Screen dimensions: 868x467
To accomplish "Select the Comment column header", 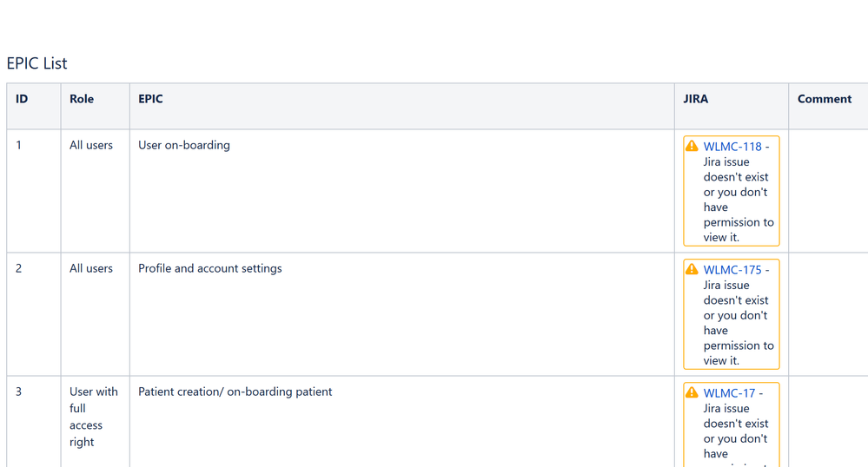I will (828, 106).
